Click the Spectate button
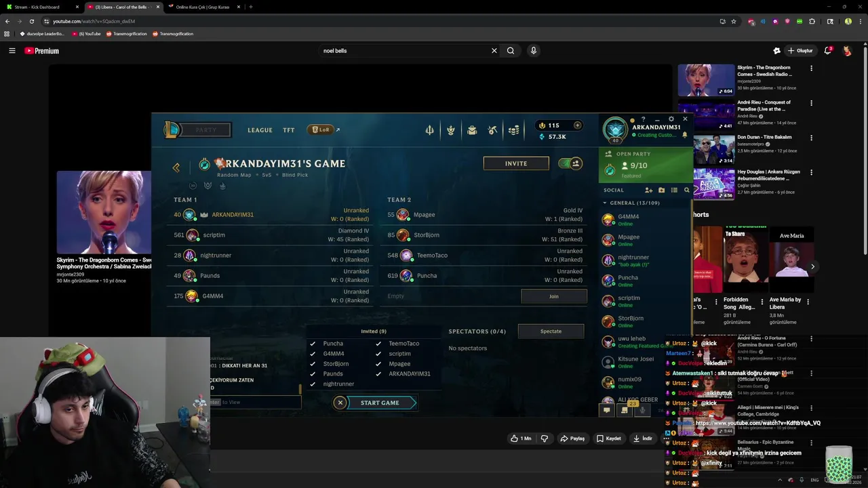The image size is (868, 488). (x=551, y=331)
